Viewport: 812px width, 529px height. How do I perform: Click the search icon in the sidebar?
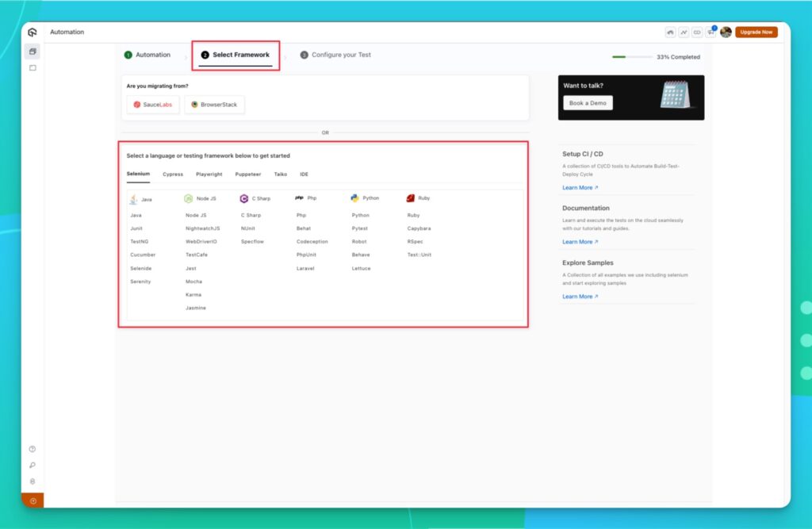click(x=32, y=465)
